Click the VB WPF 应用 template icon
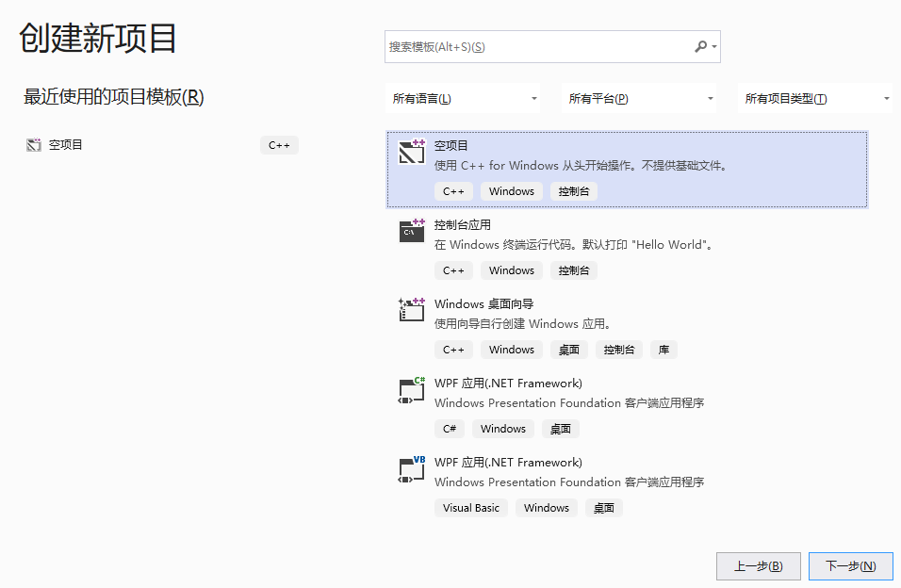 click(412, 469)
